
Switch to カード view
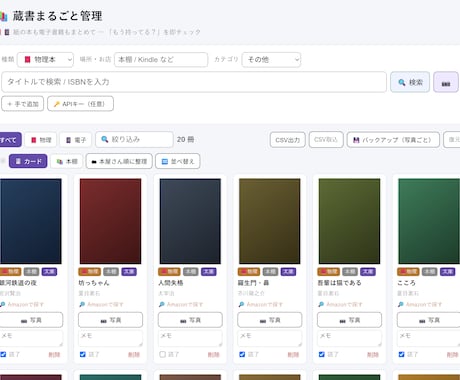coord(28,161)
